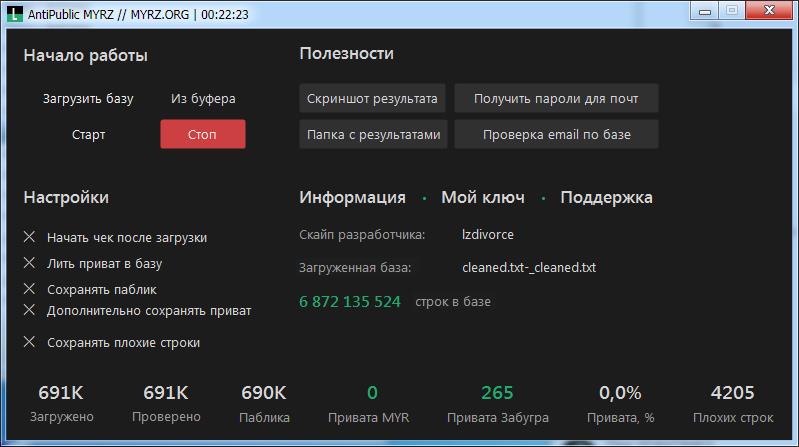Switch to Информация tab

352,197
